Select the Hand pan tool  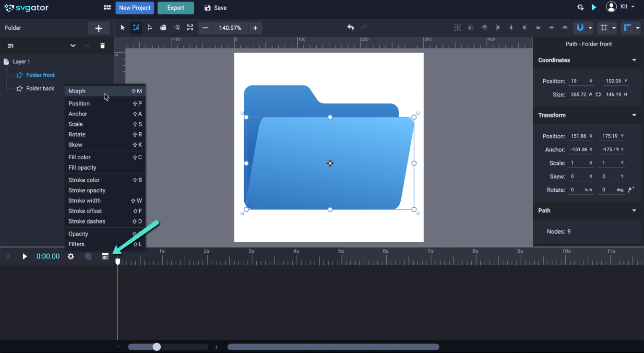point(163,28)
